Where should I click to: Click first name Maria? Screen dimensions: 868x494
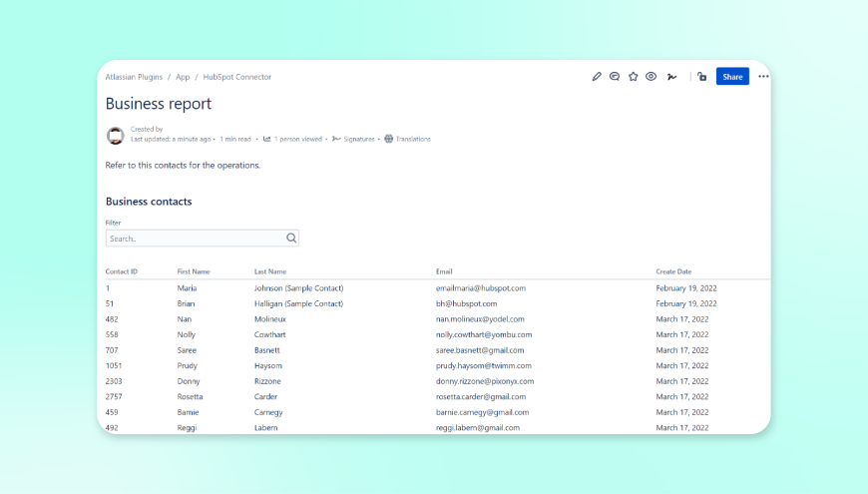[187, 288]
